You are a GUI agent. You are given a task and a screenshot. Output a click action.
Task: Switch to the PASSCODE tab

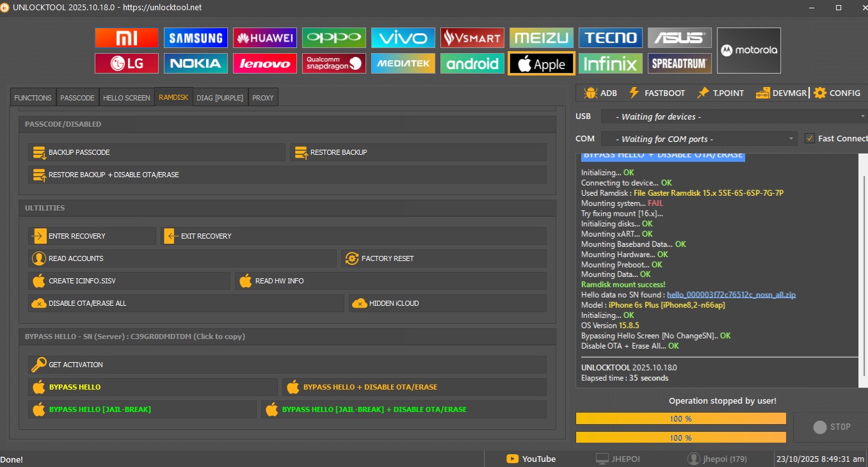77,98
